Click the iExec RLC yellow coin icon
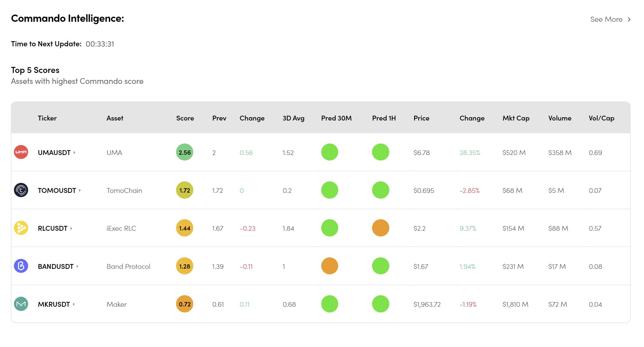This screenshot has height=347, width=644. 21,228
